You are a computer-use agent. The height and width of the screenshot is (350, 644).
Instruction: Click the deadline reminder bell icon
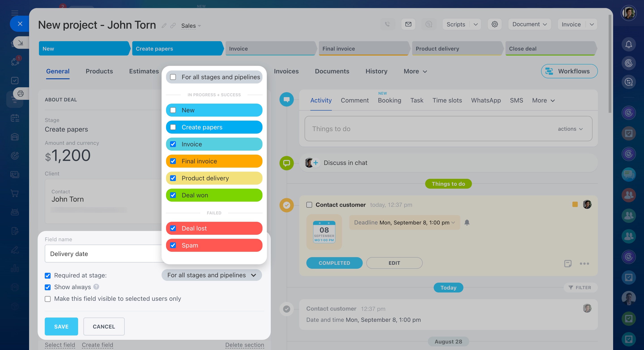(467, 222)
